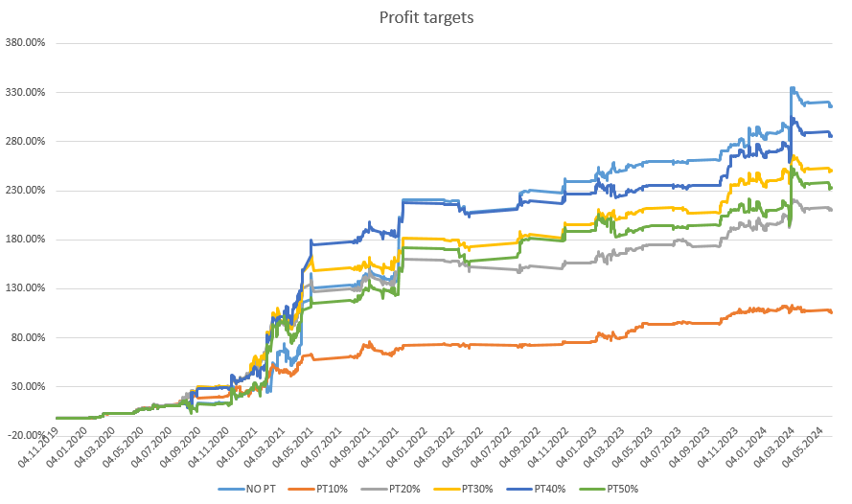Click the yellow PT30% legend line marker
The width and height of the screenshot is (852, 504).
pos(449,489)
